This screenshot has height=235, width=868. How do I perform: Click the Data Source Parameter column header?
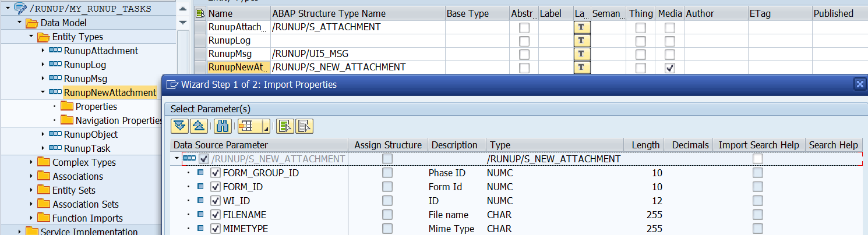pyautogui.click(x=221, y=145)
